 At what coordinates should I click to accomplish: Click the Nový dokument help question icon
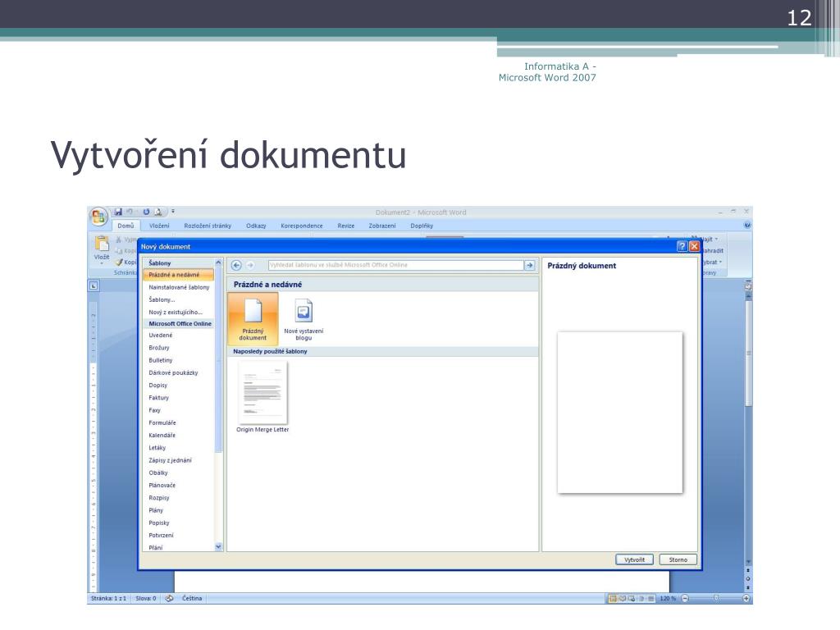(682, 246)
